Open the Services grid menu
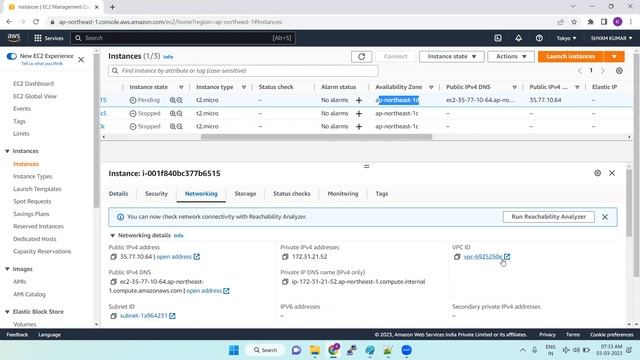640x360 pixels. pyautogui.click(x=49, y=38)
